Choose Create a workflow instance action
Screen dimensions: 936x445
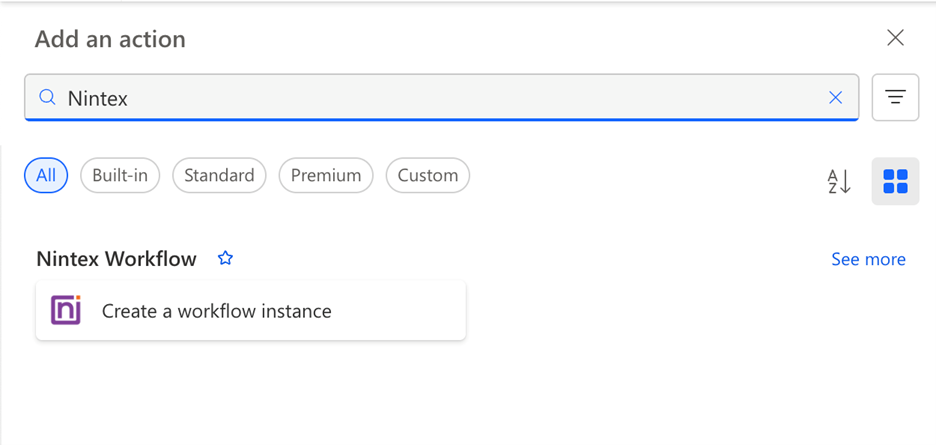click(x=251, y=311)
